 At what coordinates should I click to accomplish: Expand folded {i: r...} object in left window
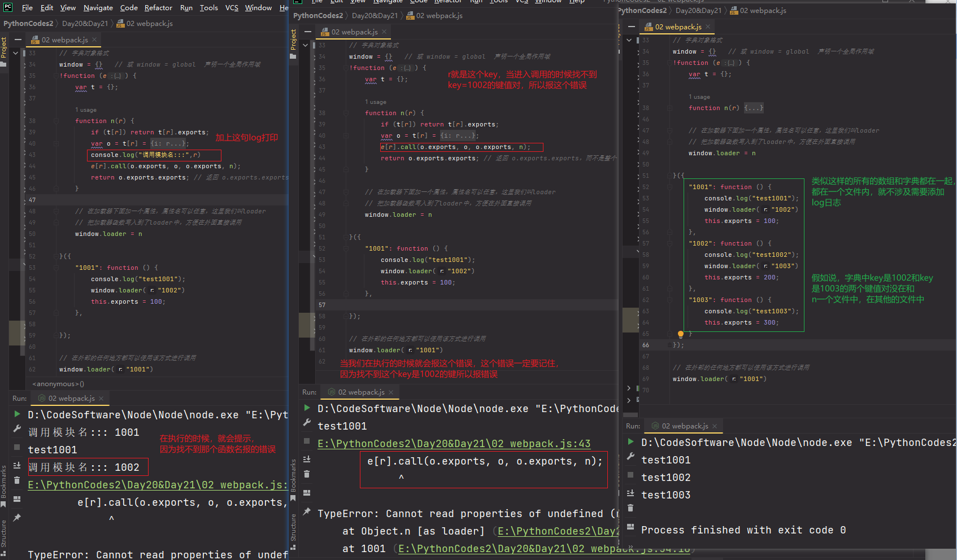(x=169, y=143)
